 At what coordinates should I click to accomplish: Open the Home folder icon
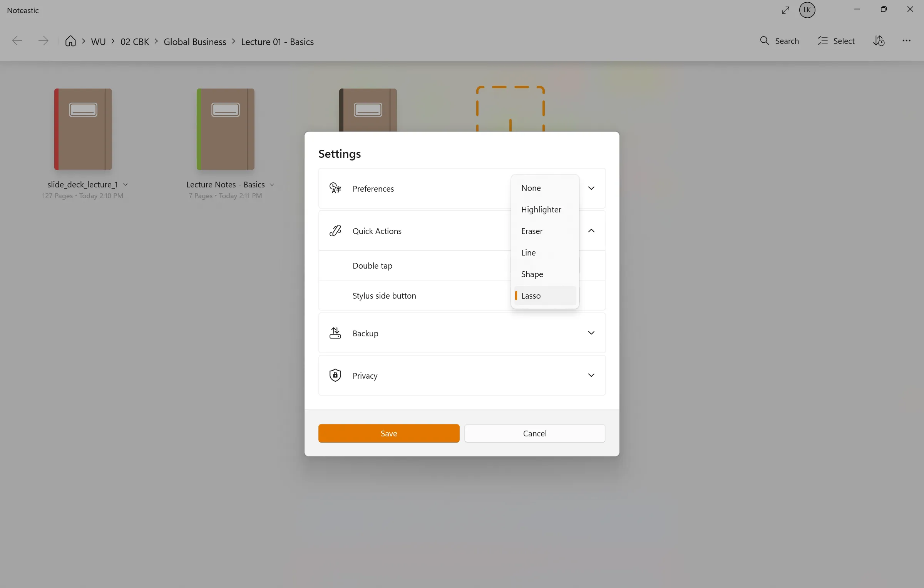pos(70,41)
